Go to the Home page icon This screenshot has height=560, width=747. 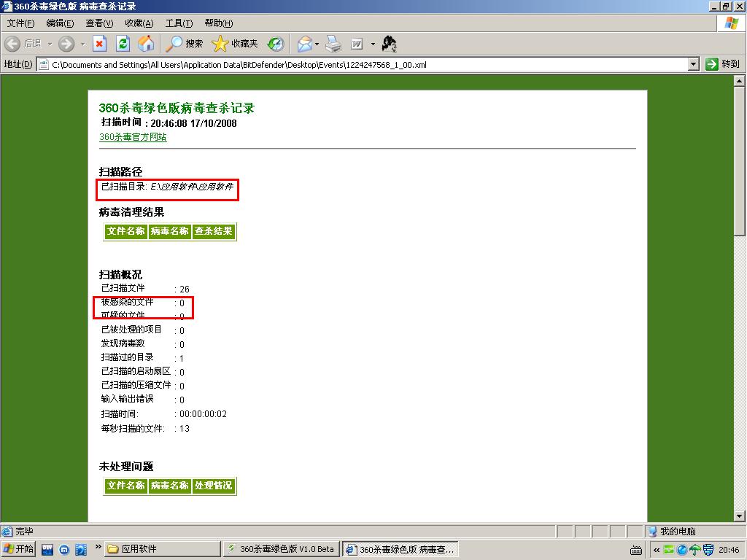click(146, 44)
